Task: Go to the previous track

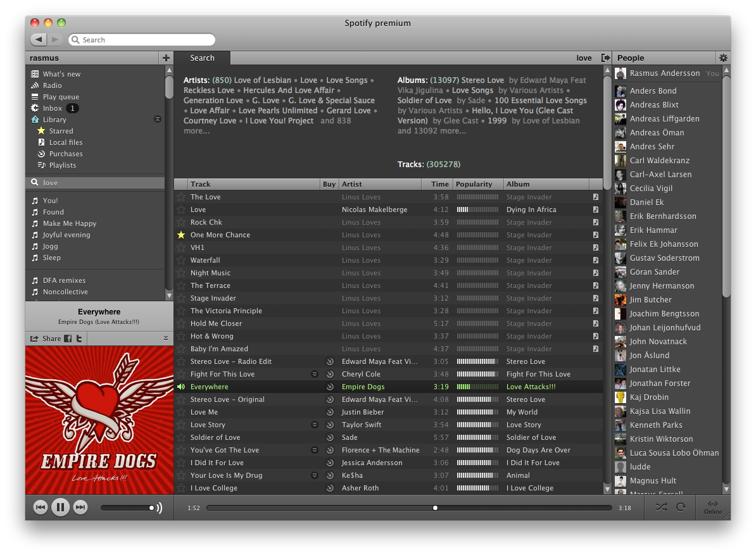Action: click(x=40, y=507)
